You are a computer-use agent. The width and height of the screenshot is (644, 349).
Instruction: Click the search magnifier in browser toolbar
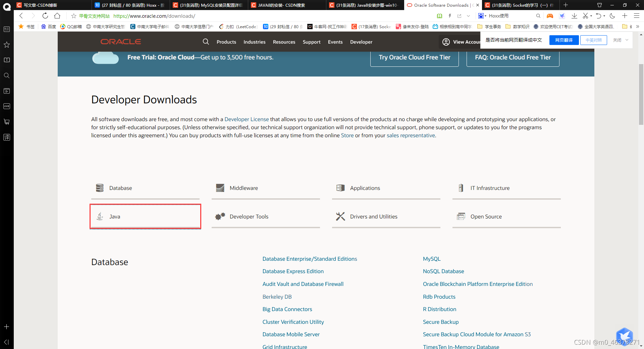[538, 16]
